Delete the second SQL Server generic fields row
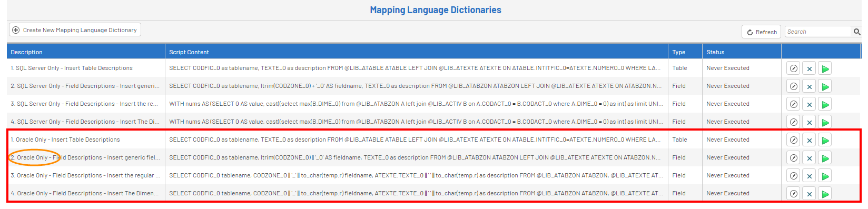Viewport: 868px width, 209px height. pyautogui.click(x=810, y=86)
